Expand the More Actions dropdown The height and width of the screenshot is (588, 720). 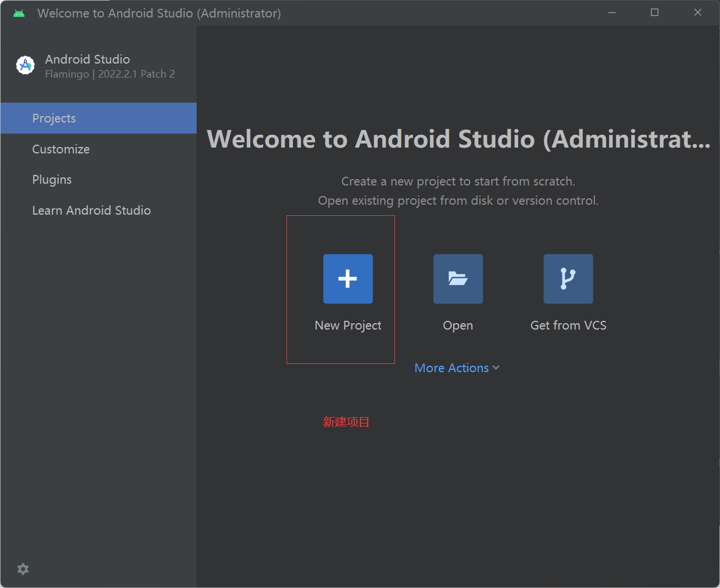click(457, 368)
